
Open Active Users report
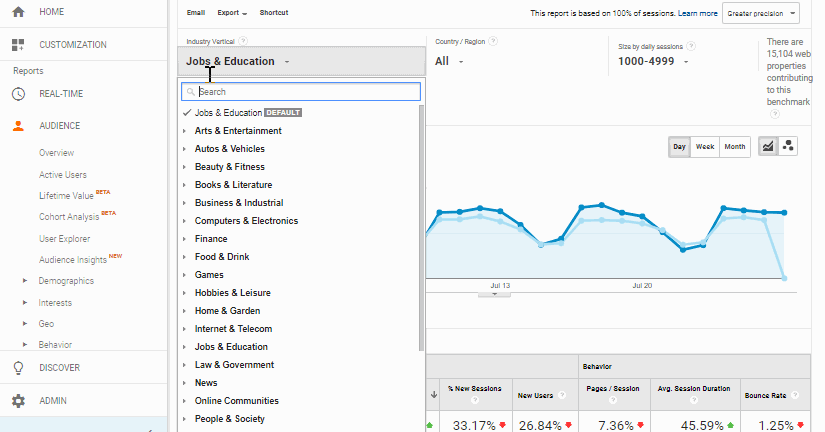[63, 175]
